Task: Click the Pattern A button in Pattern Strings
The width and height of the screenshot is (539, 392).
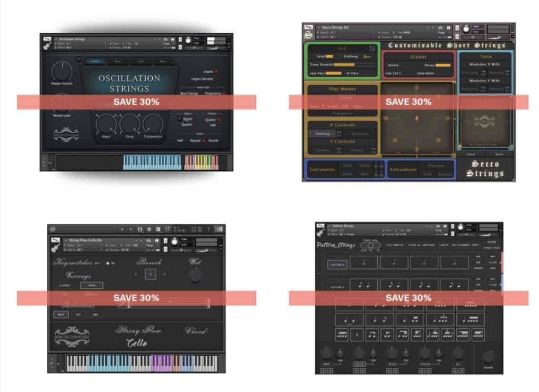Action: [337, 265]
